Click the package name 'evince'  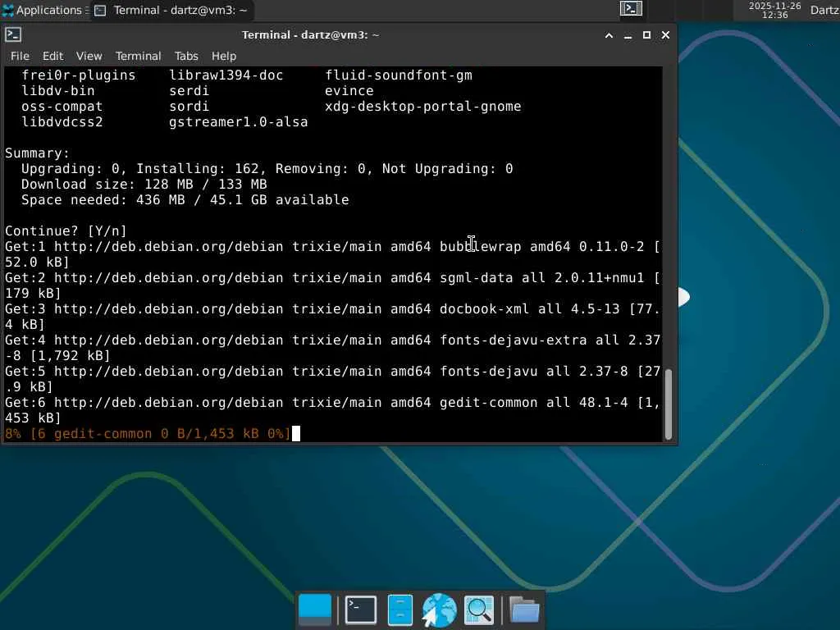(349, 90)
